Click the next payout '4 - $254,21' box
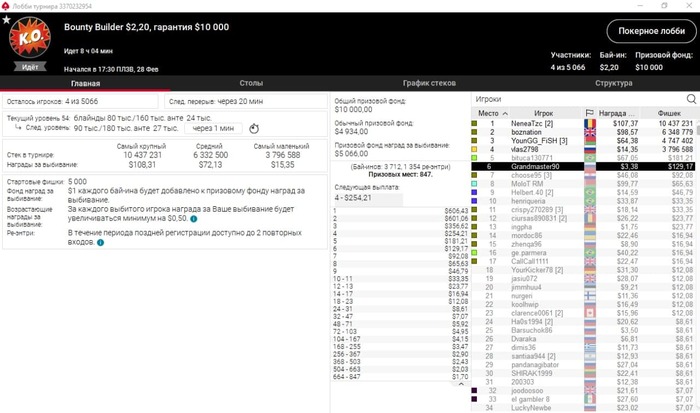The height and width of the screenshot is (413, 700). point(368,198)
